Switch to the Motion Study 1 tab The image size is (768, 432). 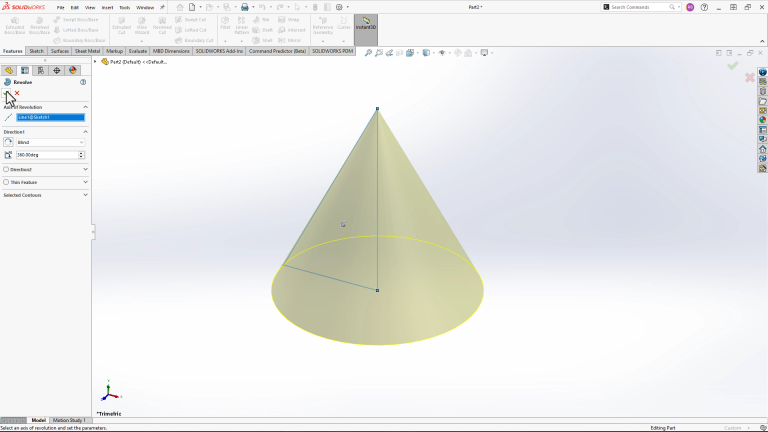(x=69, y=420)
